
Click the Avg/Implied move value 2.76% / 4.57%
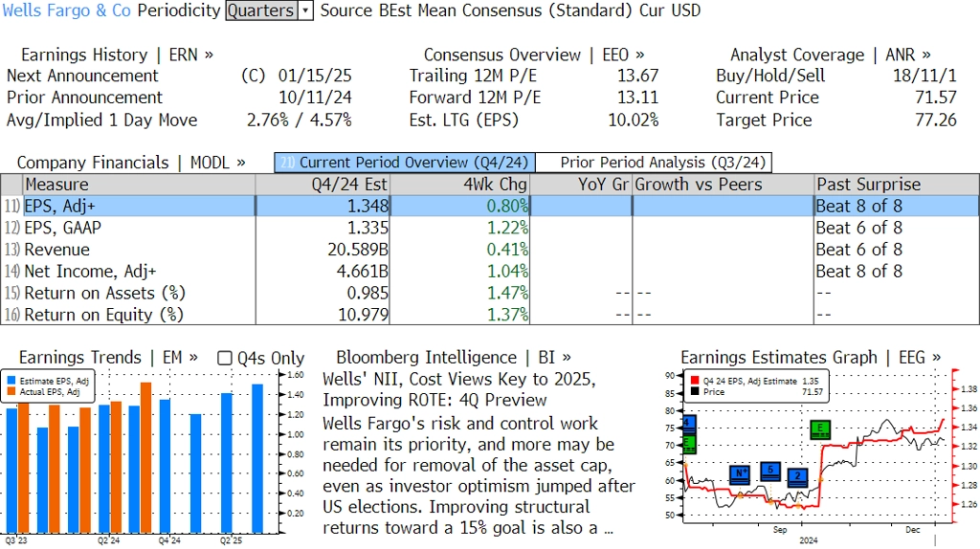tap(300, 120)
